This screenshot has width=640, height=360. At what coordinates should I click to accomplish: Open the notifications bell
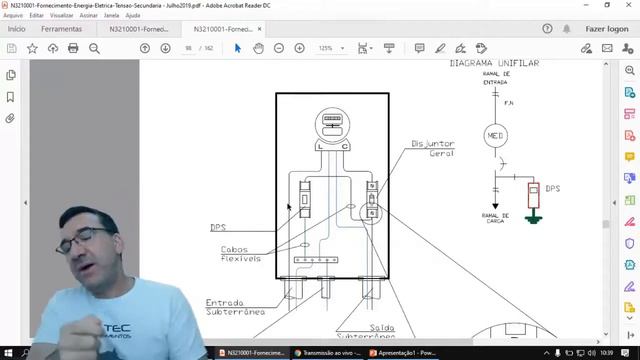(x=567, y=29)
